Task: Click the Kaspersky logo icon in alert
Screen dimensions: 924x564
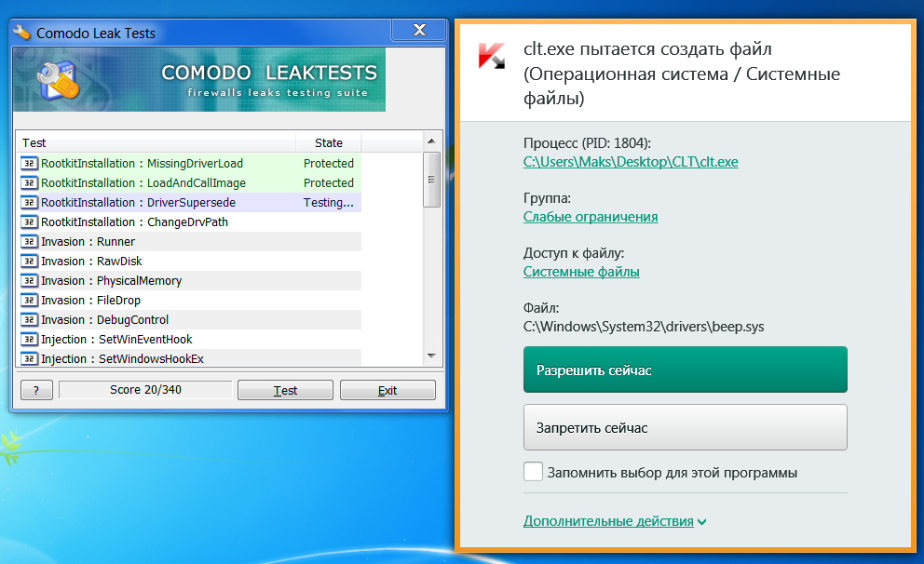Action: [492, 55]
